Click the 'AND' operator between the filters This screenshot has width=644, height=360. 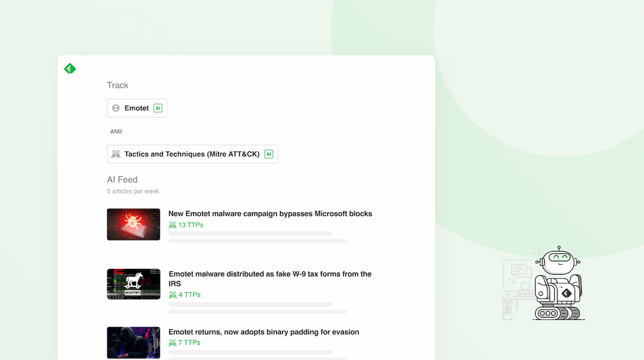(x=116, y=131)
